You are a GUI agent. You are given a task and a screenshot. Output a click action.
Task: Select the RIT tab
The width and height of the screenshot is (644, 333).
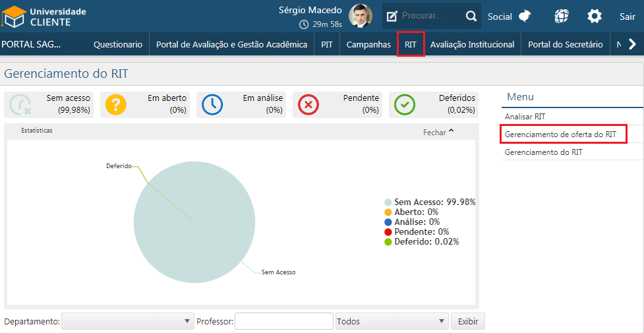411,44
